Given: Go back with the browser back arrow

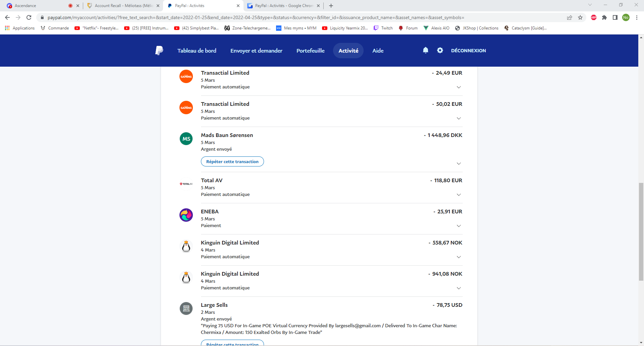Looking at the screenshot, I should point(7,17).
